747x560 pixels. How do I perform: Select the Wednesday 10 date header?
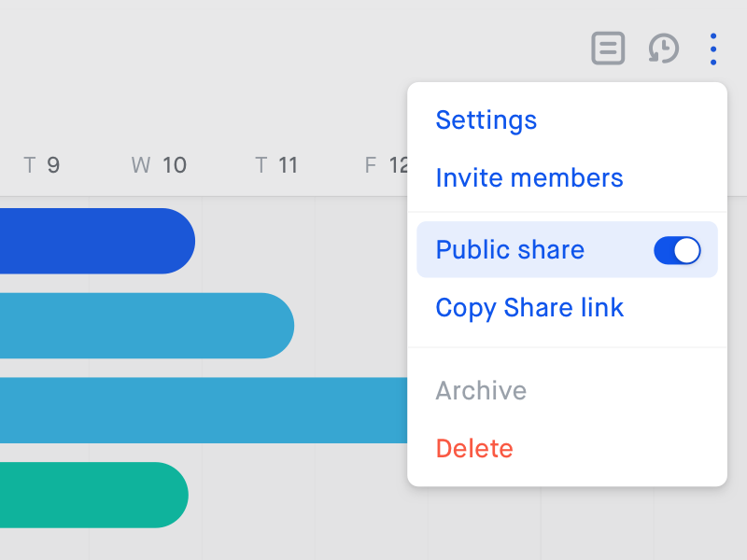coord(159,166)
